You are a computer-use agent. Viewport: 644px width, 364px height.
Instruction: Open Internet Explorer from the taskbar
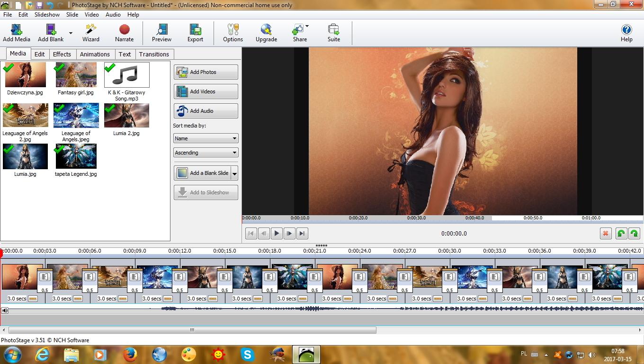43,354
